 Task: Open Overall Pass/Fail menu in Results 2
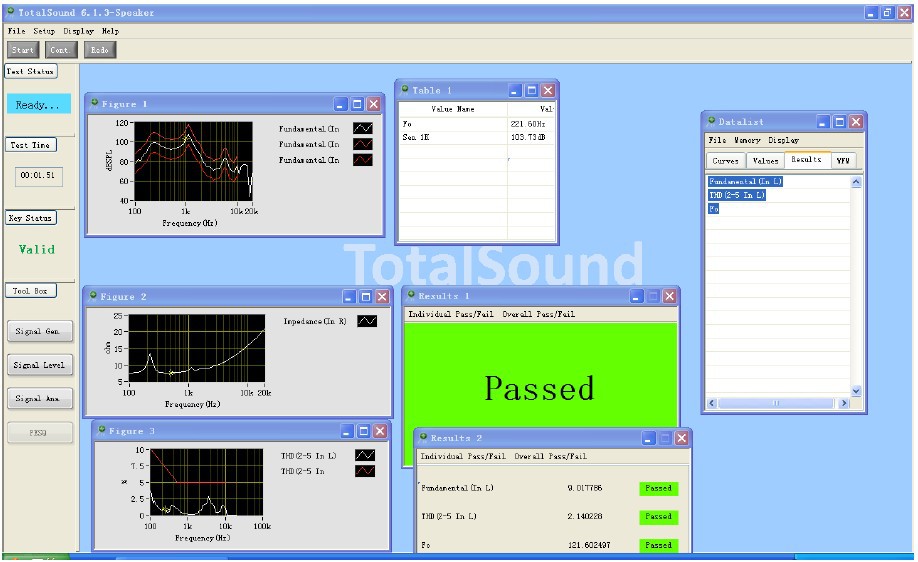pos(550,456)
